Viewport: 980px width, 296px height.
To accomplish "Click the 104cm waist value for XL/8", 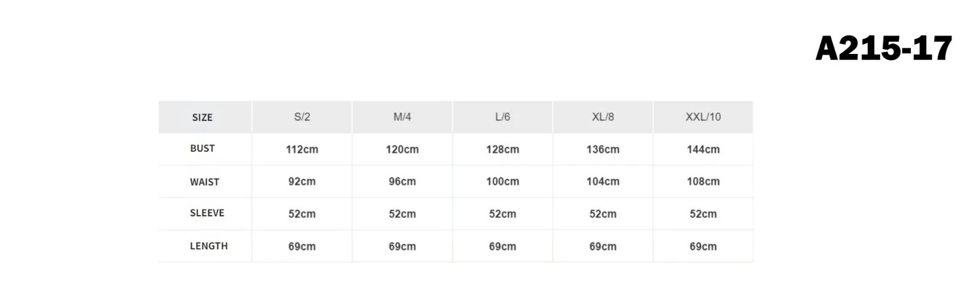I will (x=603, y=181).
